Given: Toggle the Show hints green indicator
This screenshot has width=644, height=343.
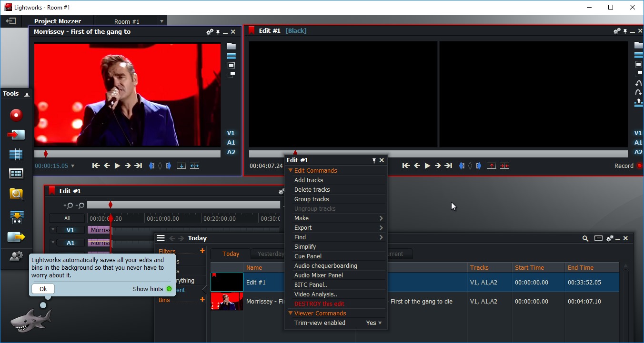Looking at the screenshot, I should 169,289.
